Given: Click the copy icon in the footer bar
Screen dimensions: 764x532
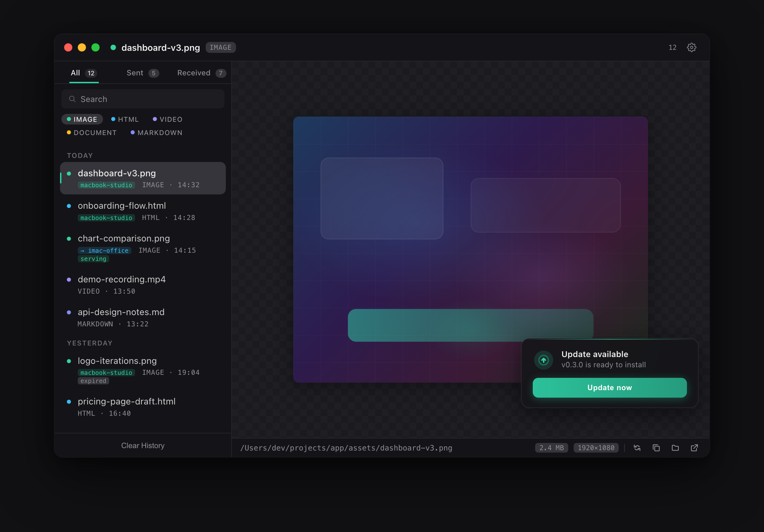Looking at the screenshot, I should click(x=656, y=448).
